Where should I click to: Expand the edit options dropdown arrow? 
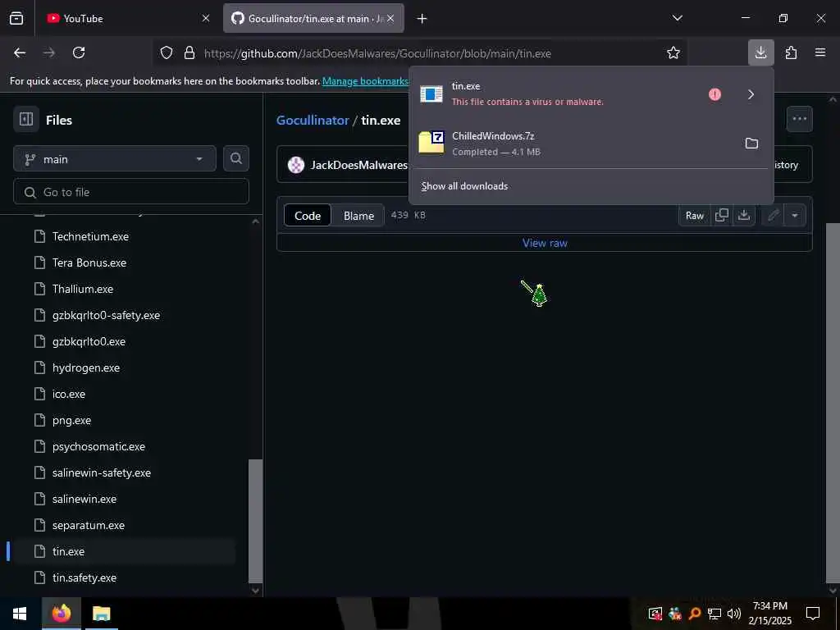(795, 216)
